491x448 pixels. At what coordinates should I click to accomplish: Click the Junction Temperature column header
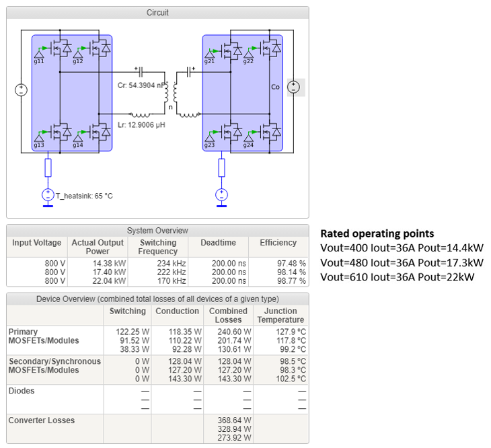click(x=280, y=315)
